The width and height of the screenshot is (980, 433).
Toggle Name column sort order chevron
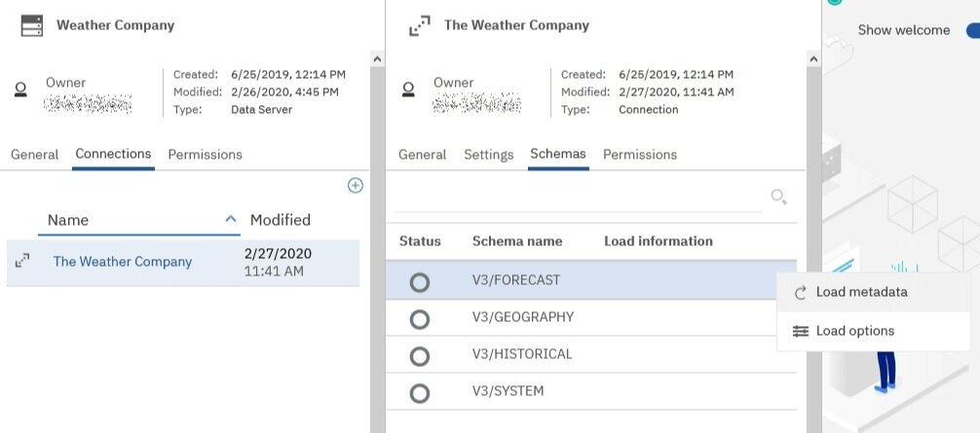[x=231, y=219]
